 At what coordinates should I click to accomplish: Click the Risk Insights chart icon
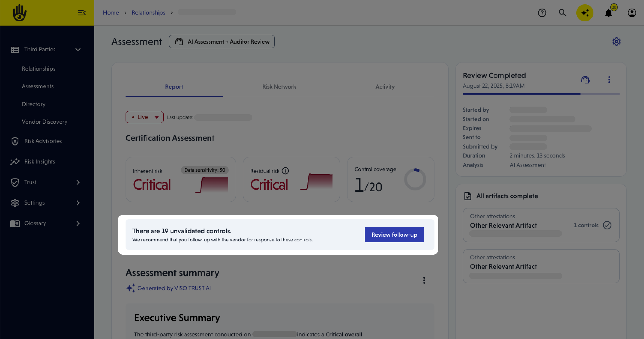coord(15,162)
